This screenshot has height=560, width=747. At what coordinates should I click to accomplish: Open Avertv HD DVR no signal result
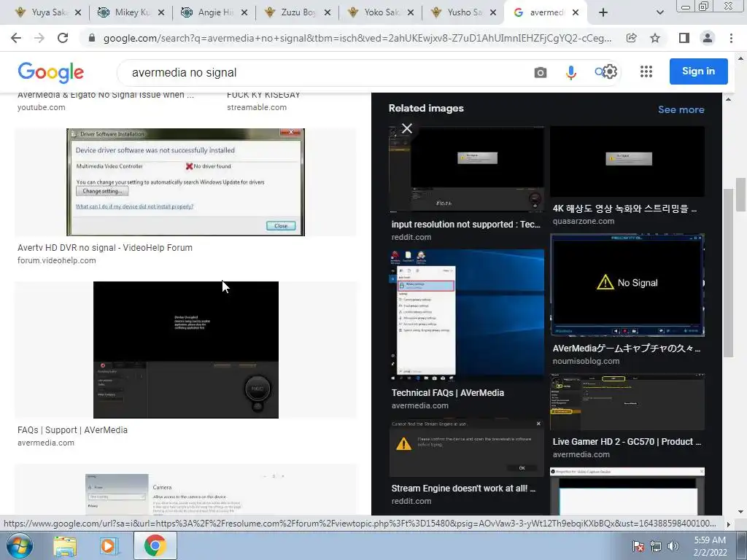[105, 248]
